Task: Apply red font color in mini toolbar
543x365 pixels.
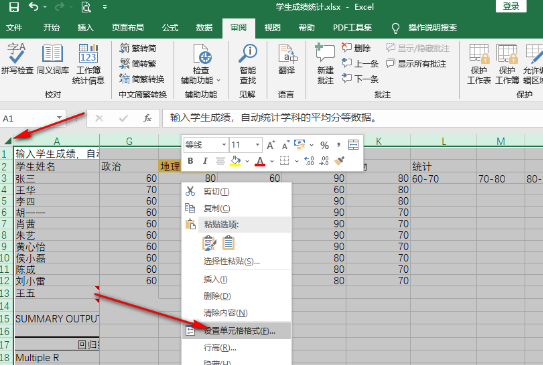Action: coord(260,161)
